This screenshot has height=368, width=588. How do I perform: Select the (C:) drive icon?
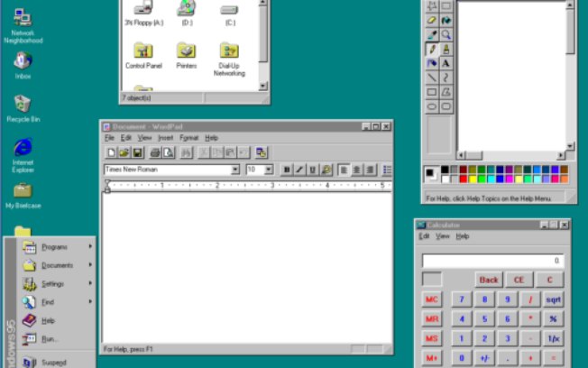click(x=230, y=14)
